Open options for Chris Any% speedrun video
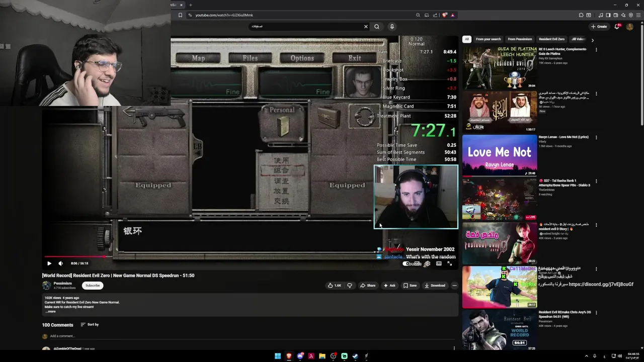Viewport: 644px width, 362px height. click(x=596, y=312)
